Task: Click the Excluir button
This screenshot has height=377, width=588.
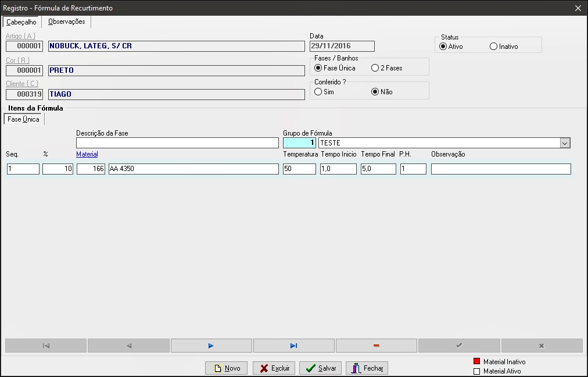Action: [x=274, y=368]
